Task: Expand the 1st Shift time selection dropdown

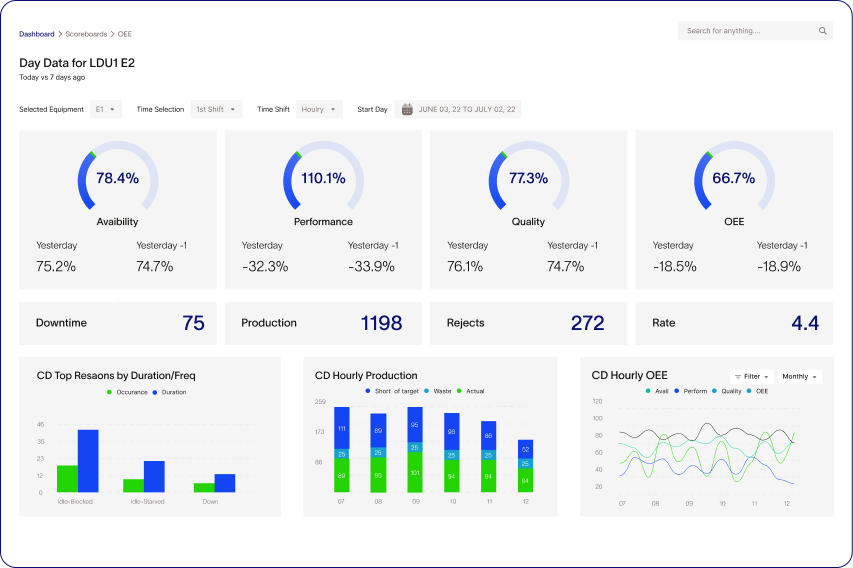Action: point(216,109)
